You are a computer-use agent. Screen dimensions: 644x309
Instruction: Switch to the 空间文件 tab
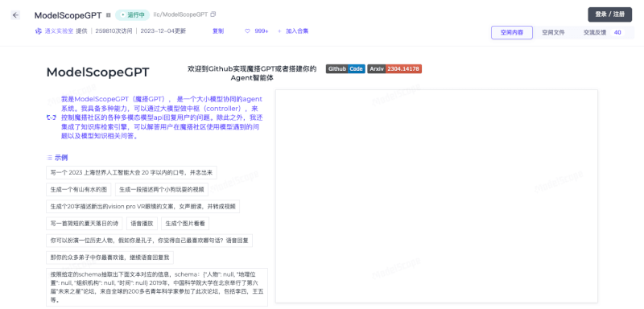point(553,32)
